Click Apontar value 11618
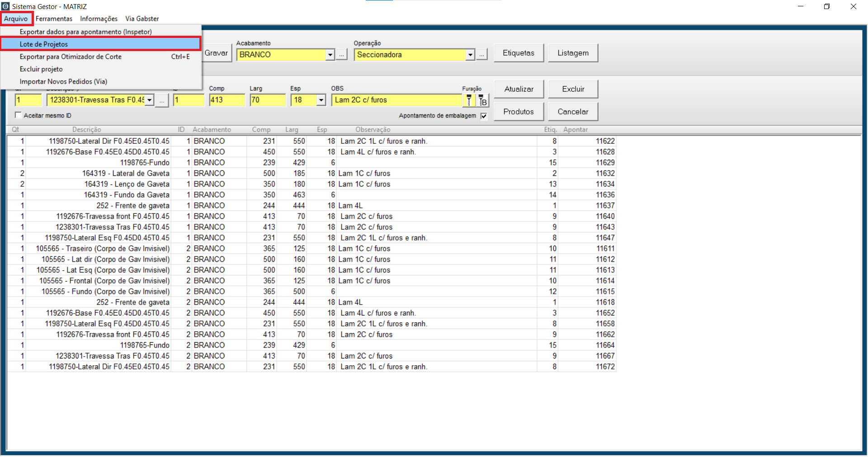The image size is (868, 457). click(605, 302)
